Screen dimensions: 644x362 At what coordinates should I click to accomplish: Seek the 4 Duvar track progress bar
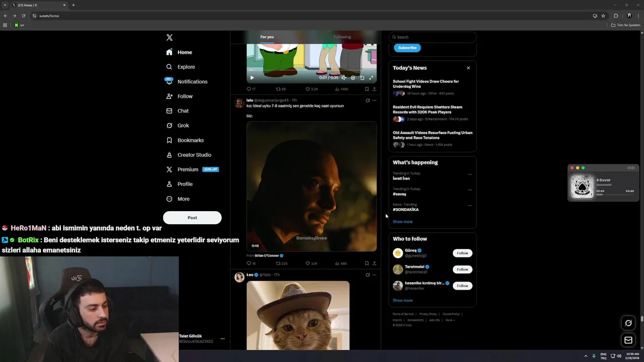pyautogui.click(x=615, y=195)
